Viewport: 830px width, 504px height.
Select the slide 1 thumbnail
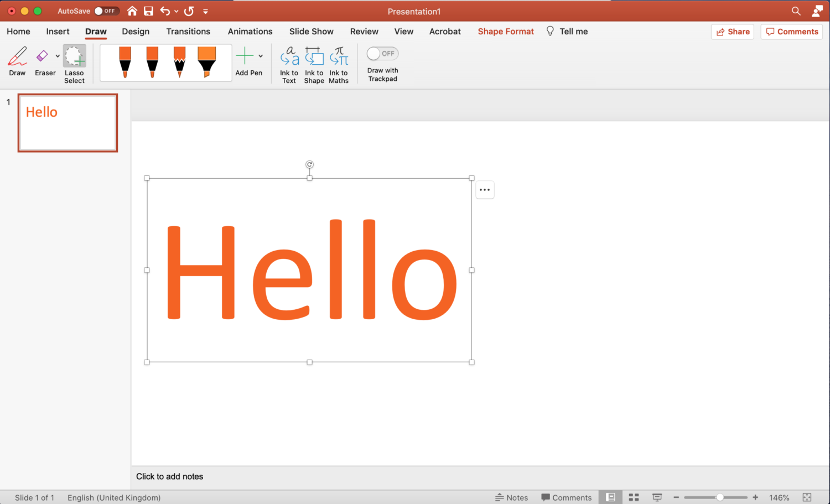(x=68, y=122)
